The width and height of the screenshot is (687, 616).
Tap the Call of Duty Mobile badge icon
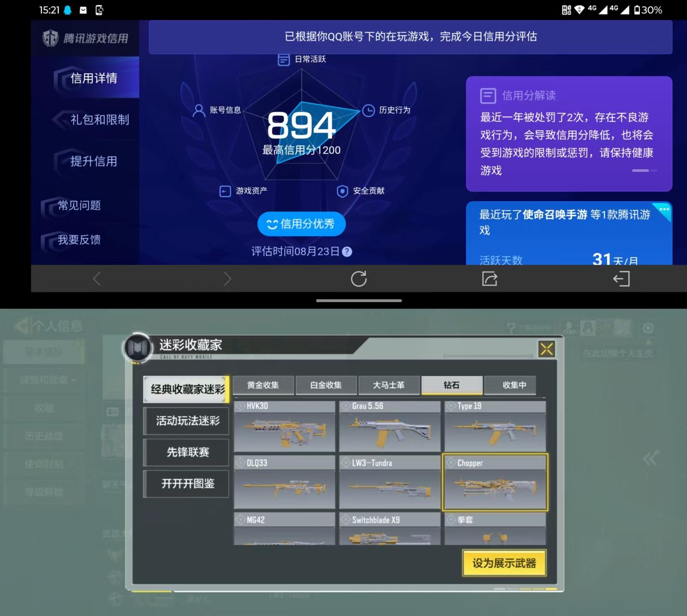coord(139,347)
